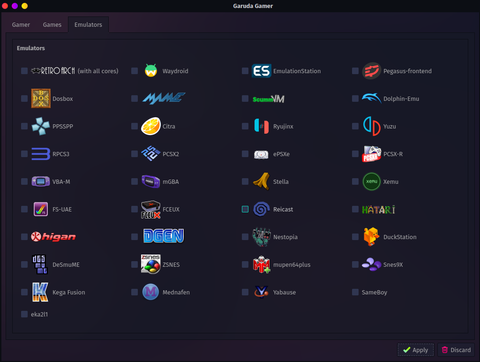Toggle the Pegasus-frontend checkbox

pos(355,71)
